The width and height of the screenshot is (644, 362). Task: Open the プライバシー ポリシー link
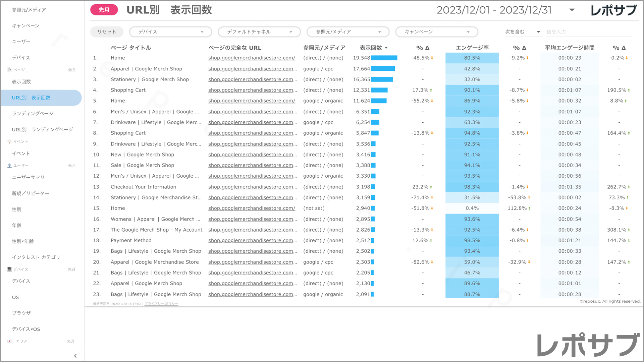[x=161, y=304]
